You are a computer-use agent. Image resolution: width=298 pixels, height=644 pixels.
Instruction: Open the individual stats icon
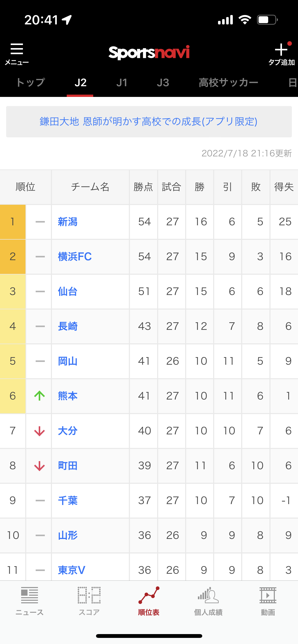click(x=208, y=595)
